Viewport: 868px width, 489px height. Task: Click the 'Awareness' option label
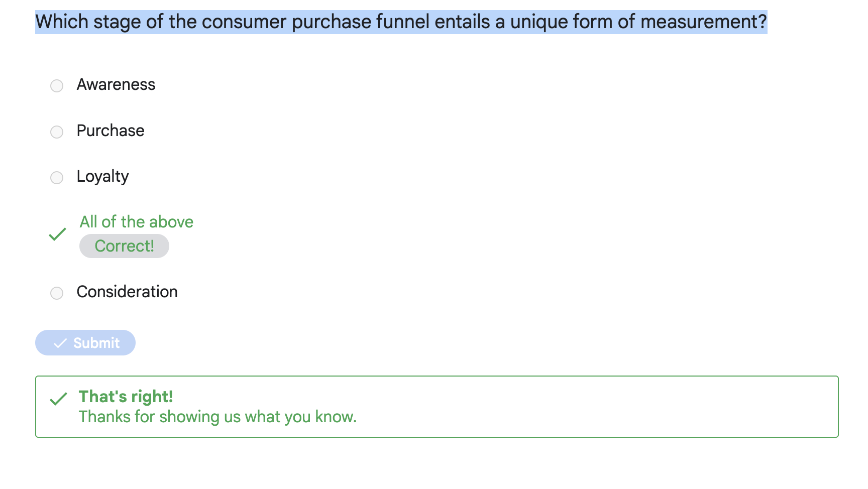click(x=116, y=85)
